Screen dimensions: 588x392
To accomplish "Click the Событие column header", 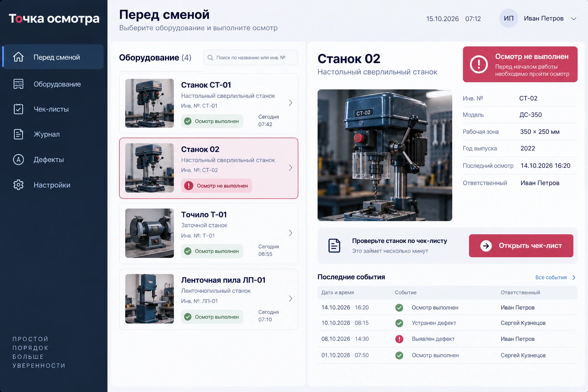I will [406, 292].
